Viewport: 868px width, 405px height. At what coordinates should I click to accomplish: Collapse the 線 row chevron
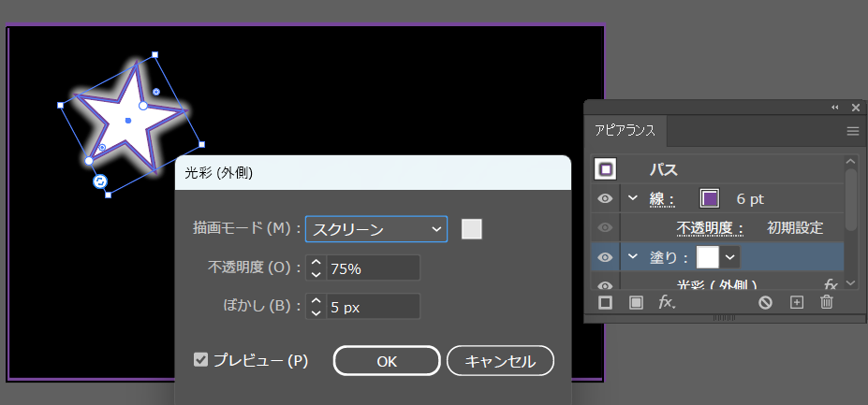[x=633, y=198]
